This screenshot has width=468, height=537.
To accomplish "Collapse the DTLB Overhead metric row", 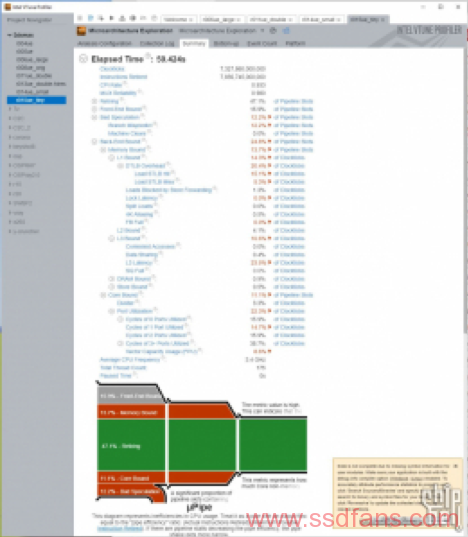I will (x=120, y=166).
